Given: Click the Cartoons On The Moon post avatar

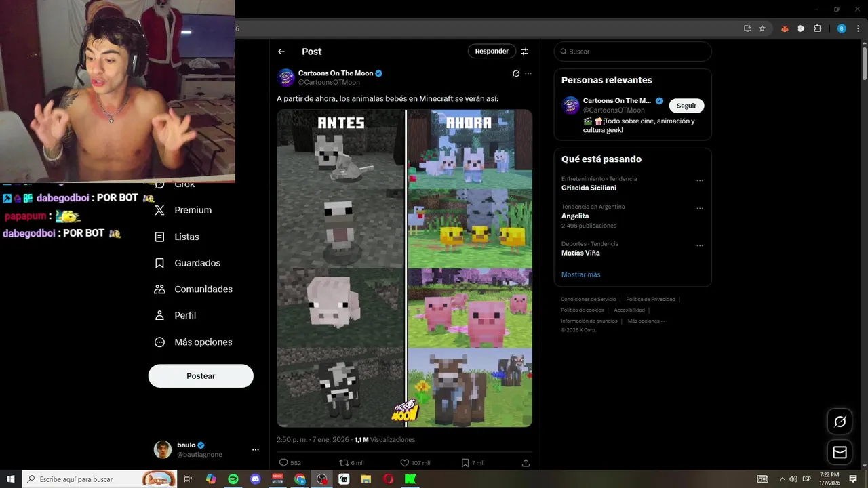Looking at the screenshot, I should point(285,77).
